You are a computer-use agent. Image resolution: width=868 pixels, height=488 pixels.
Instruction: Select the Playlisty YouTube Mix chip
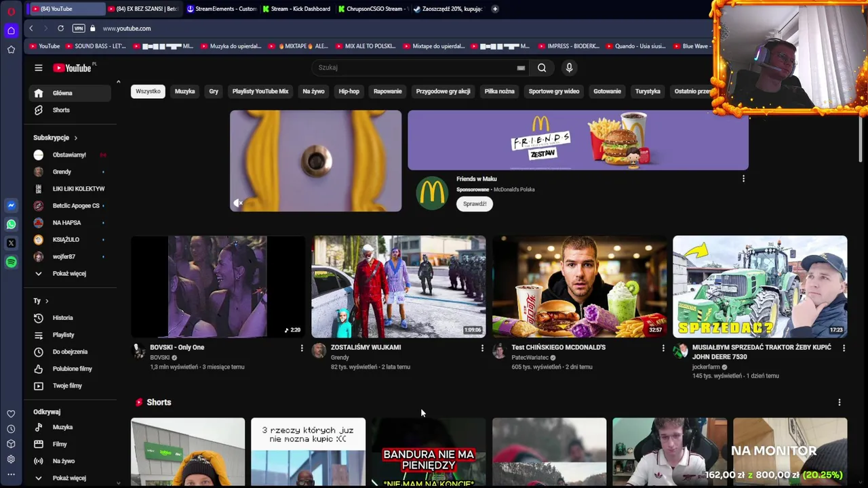pyautogui.click(x=260, y=91)
